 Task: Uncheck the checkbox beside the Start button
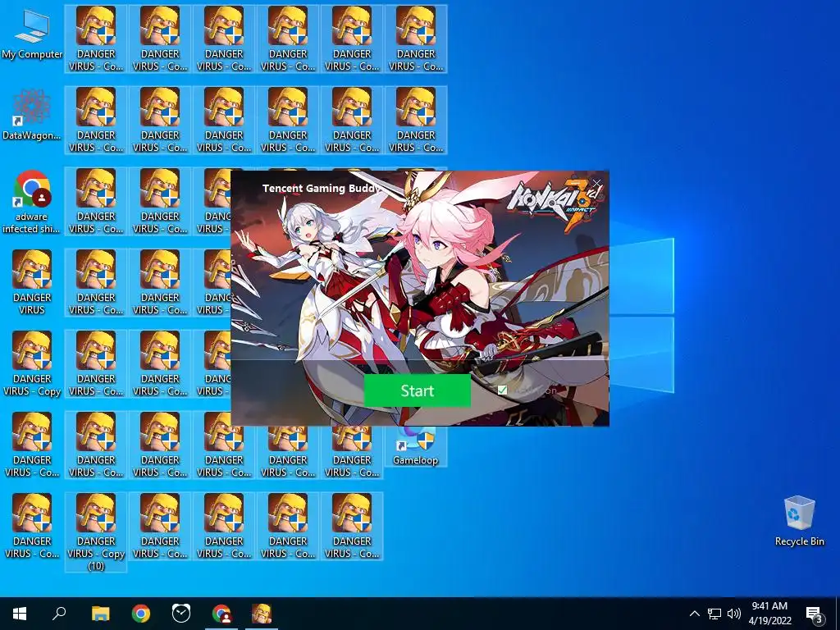tap(502, 390)
